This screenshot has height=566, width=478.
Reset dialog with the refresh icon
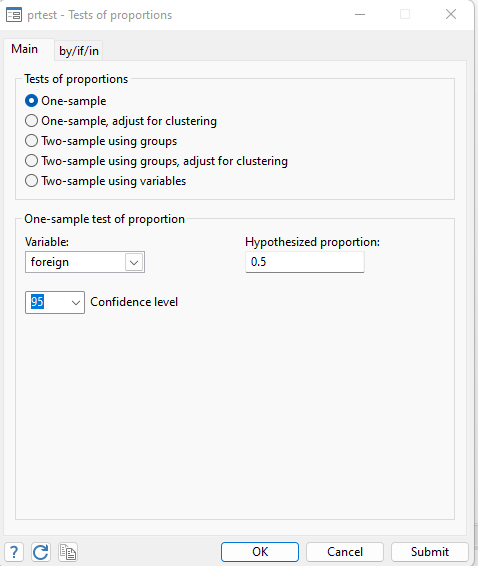(41, 552)
